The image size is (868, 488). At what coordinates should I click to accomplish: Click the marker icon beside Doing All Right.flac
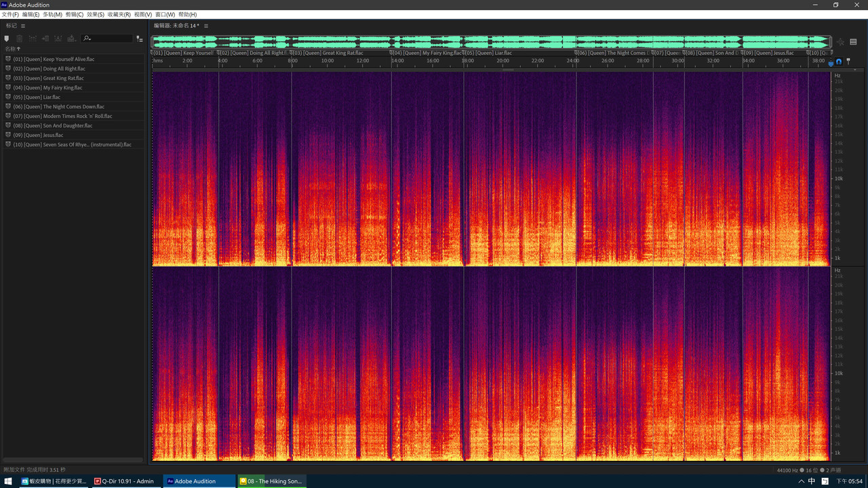(x=8, y=68)
